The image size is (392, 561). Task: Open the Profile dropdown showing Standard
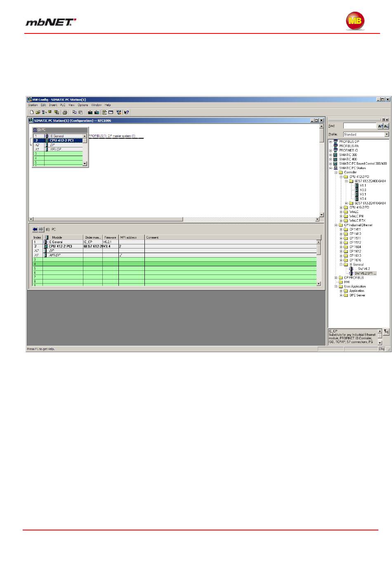click(x=387, y=135)
